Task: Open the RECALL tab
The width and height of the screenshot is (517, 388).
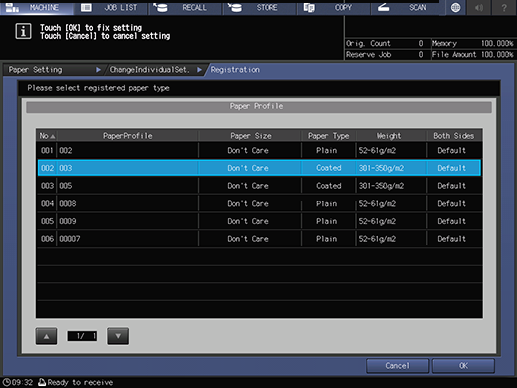Action: coord(185,7)
